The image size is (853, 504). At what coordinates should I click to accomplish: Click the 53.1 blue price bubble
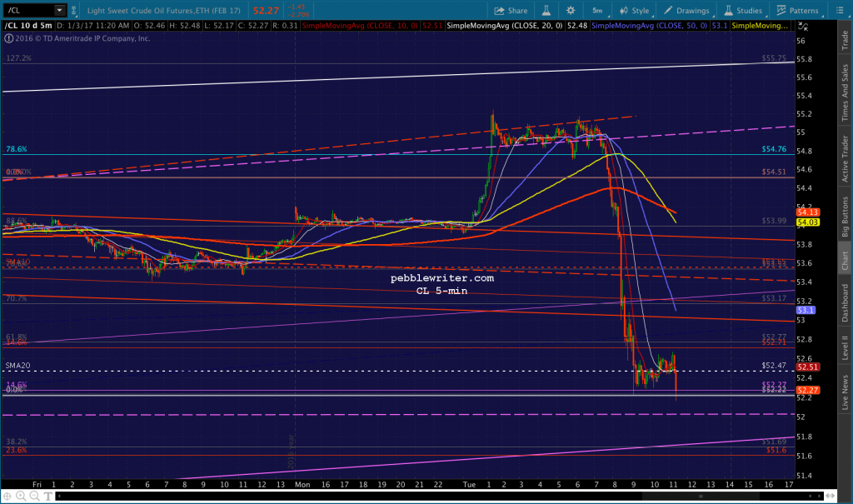click(806, 310)
